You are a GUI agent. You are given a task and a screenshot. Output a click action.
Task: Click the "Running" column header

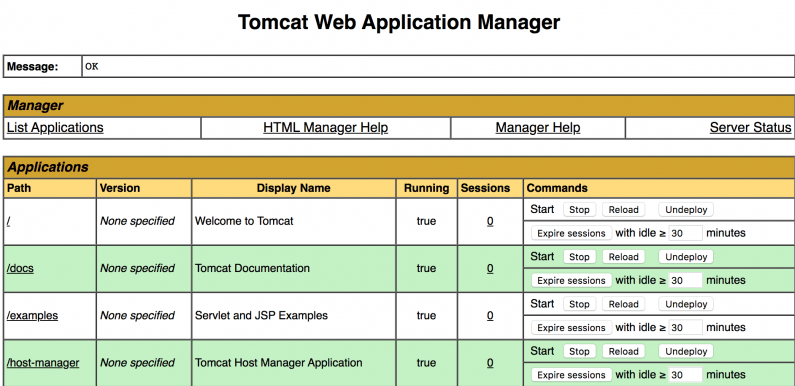pos(426,188)
